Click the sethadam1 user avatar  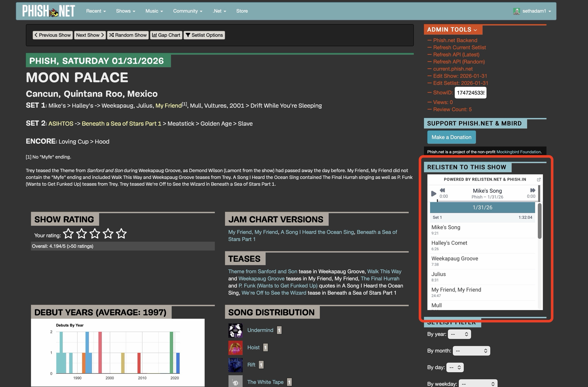pyautogui.click(x=517, y=11)
